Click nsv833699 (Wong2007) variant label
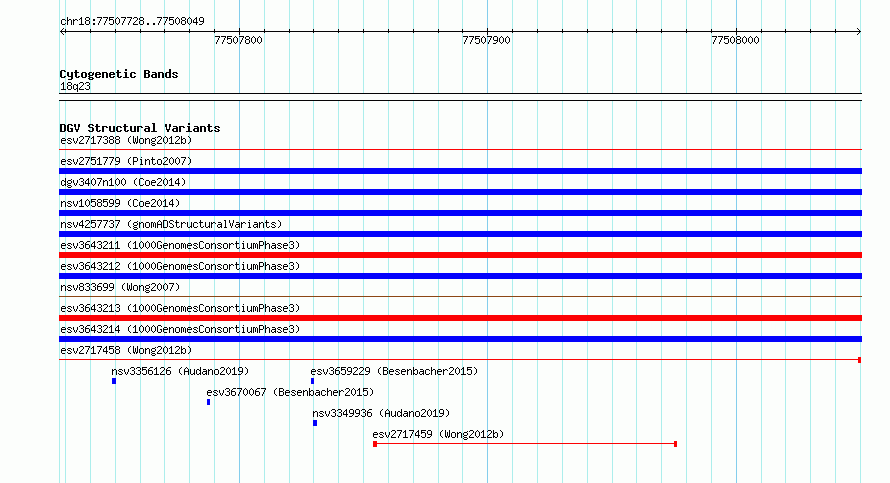The height and width of the screenshot is (483, 890). pos(120,287)
